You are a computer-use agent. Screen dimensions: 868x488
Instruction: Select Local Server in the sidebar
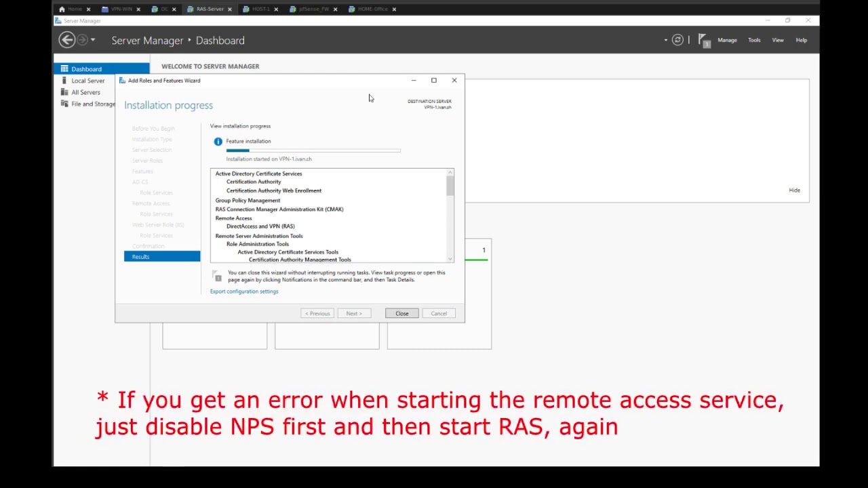click(102, 80)
